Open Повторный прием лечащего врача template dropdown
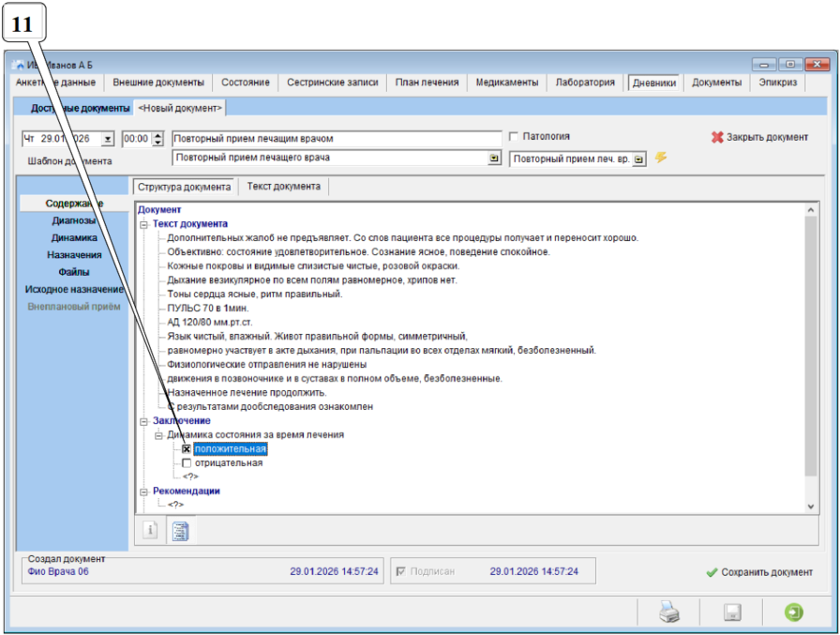Screen dimensions: 840x635 click(x=495, y=159)
